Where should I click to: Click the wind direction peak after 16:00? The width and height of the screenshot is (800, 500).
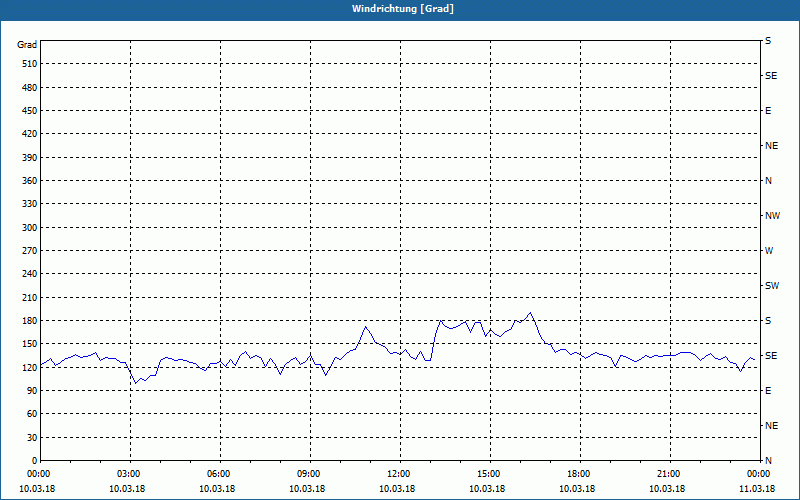click(531, 313)
